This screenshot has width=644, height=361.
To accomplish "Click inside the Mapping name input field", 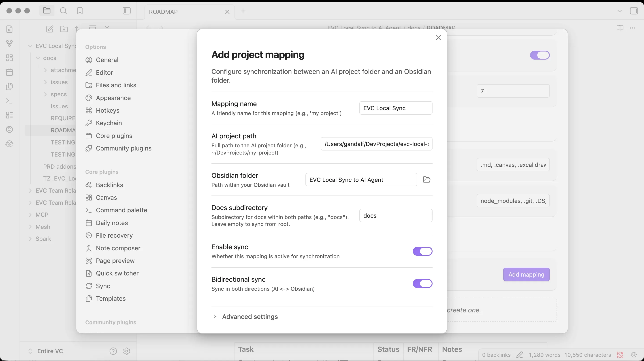I will [396, 108].
